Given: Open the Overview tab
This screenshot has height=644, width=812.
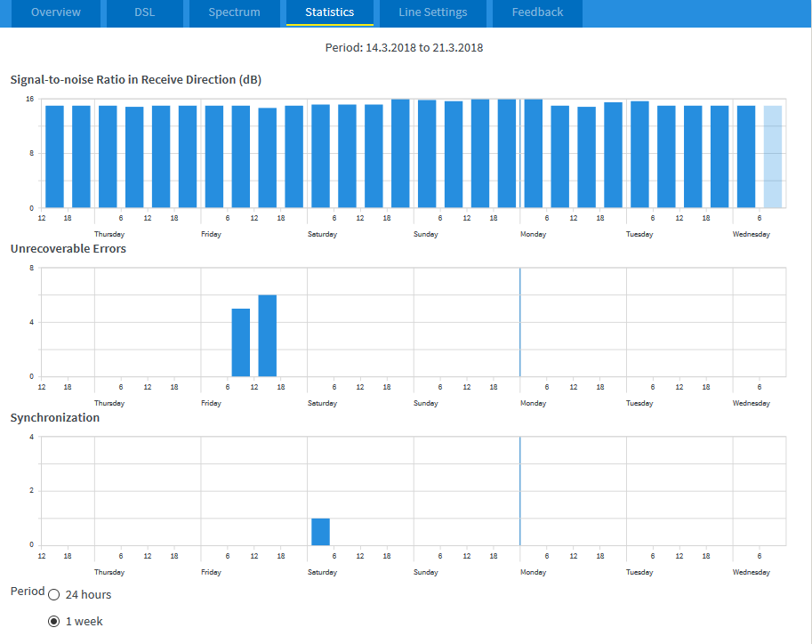Looking at the screenshot, I should 55,12.
